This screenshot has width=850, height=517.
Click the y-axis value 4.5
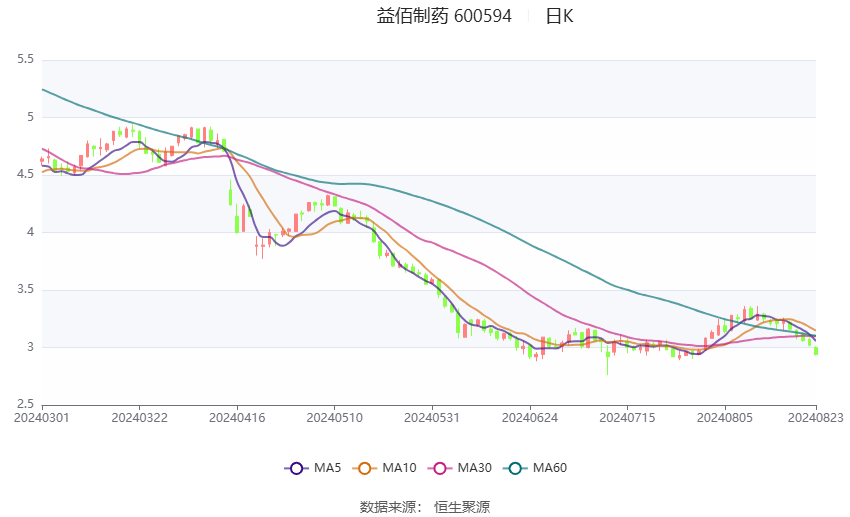25,174
